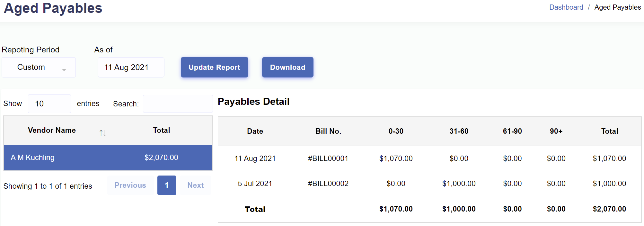The height and width of the screenshot is (226, 644).
Task: Sort by Vendor Name column header
Action: click(52, 130)
